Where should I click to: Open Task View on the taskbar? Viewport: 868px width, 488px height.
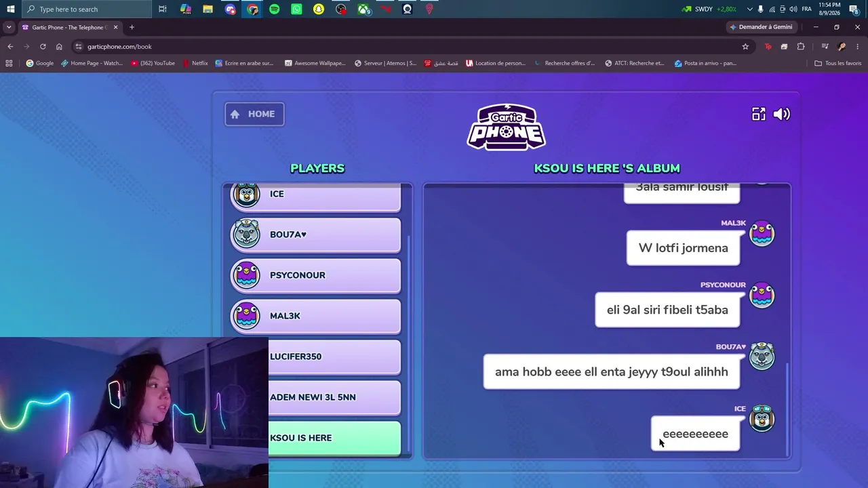[x=163, y=9]
